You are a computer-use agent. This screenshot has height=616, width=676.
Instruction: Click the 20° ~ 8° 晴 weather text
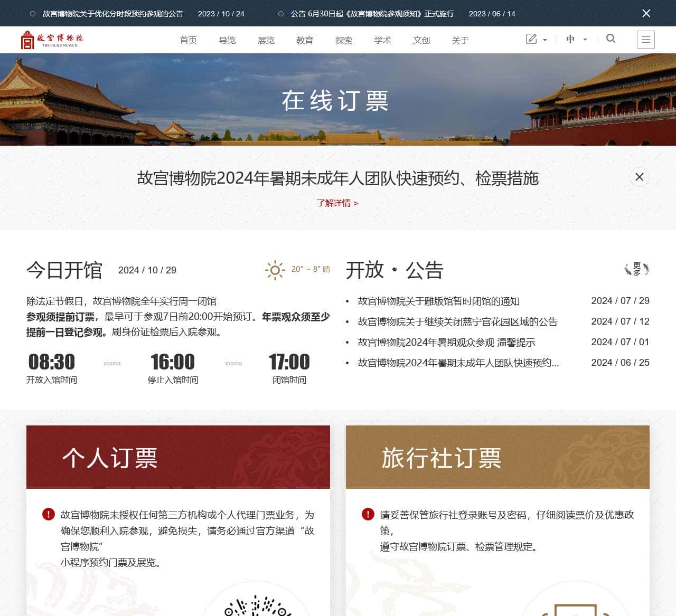click(x=311, y=269)
